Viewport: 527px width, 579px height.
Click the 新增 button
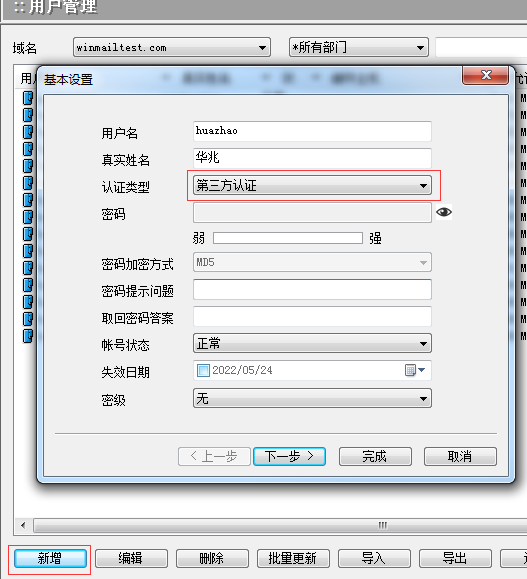(x=50, y=558)
